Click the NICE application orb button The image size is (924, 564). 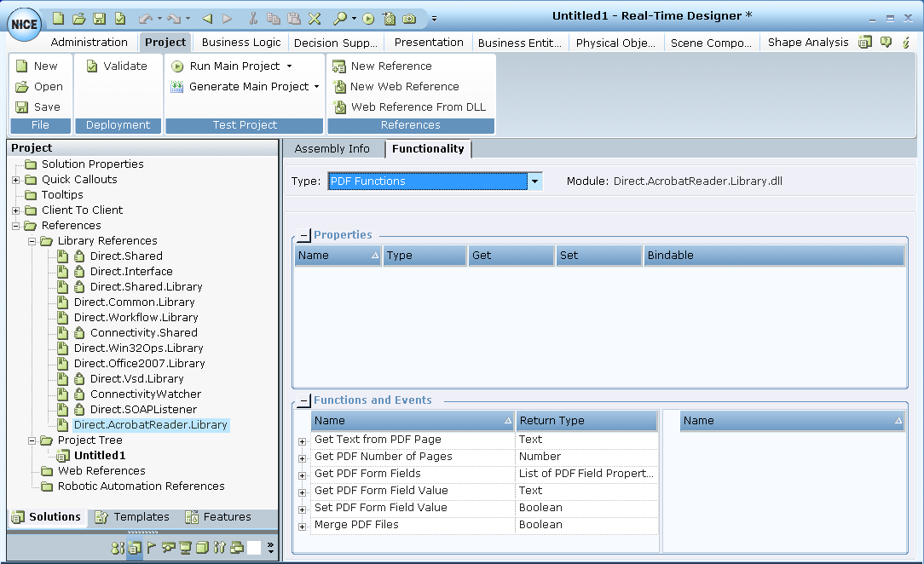(x=24, y=24)
